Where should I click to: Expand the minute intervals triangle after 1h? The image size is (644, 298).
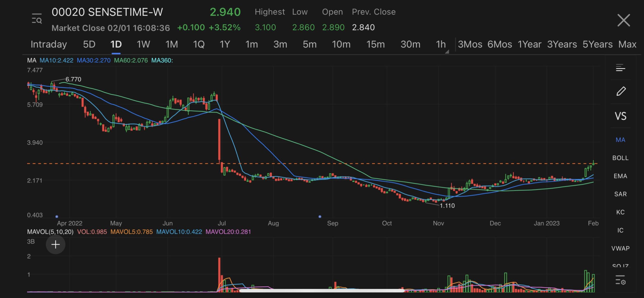click(447, 52)
